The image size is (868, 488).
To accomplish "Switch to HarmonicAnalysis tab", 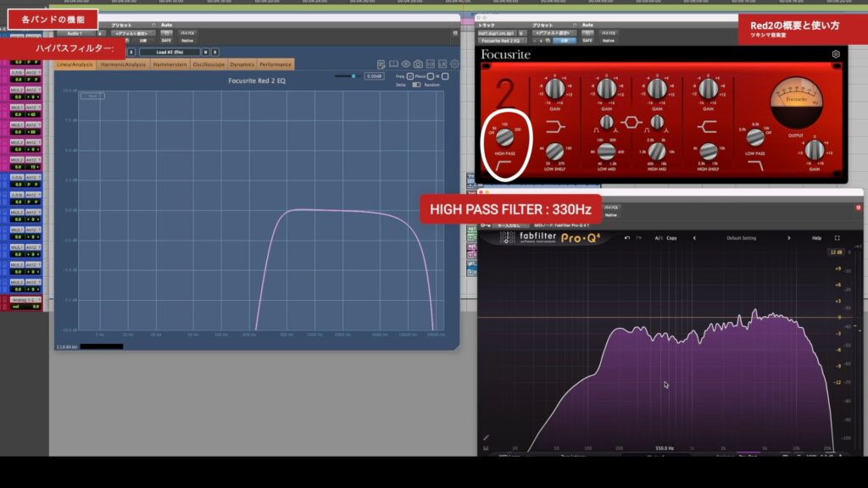I will pos(123,64).
